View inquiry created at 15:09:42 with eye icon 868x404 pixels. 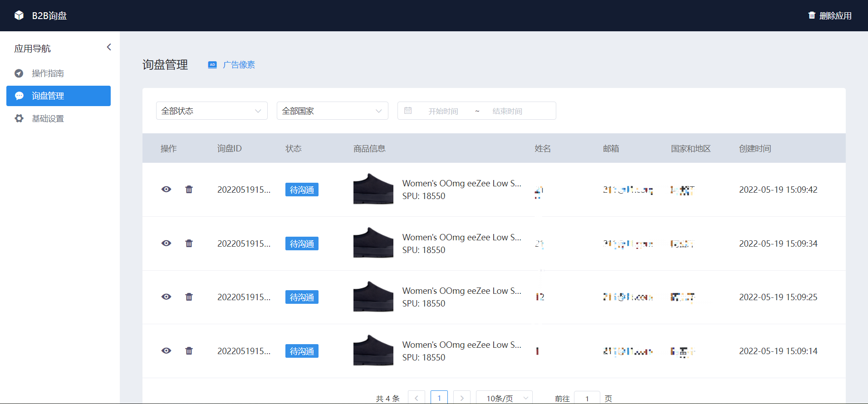[167, 189]
